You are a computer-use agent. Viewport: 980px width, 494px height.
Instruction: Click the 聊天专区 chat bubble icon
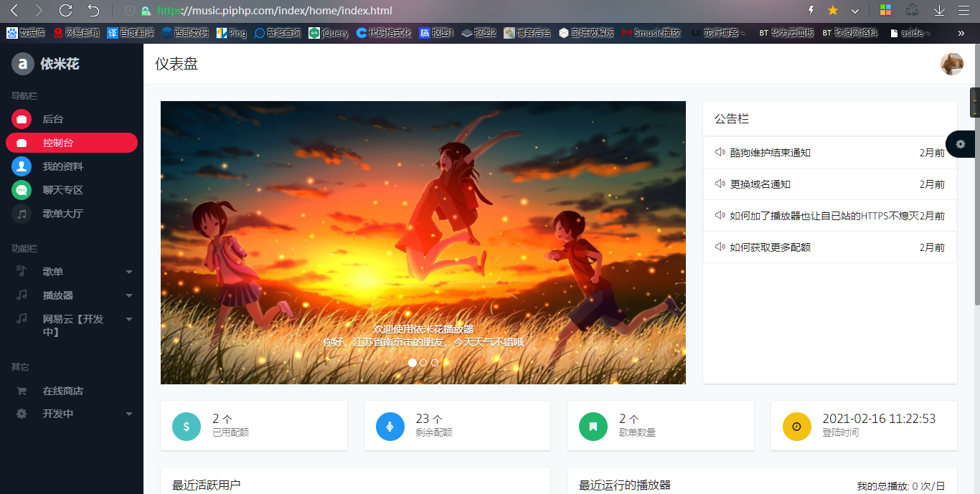pos(21,191)
